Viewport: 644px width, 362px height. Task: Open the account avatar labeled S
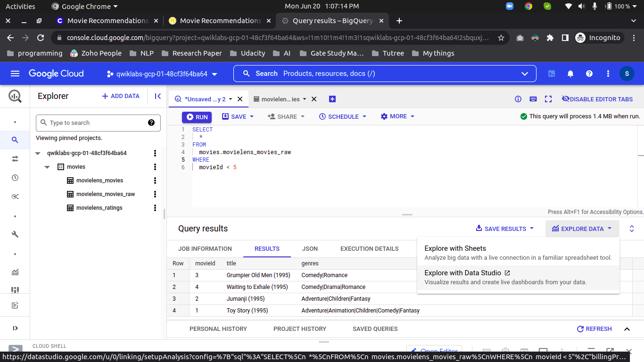click(627, 74)
